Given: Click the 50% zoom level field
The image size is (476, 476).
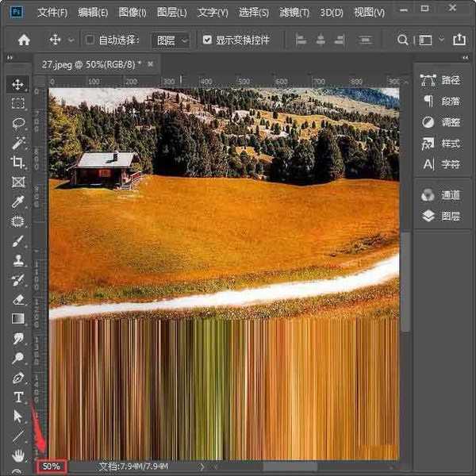Looking at the screenshot, I should tap(52, 466).
